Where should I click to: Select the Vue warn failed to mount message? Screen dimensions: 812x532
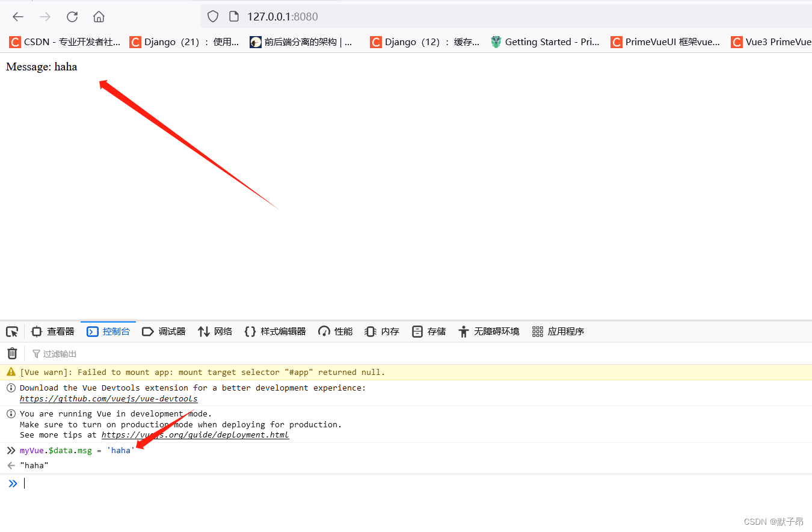click(x=202, y=372)
